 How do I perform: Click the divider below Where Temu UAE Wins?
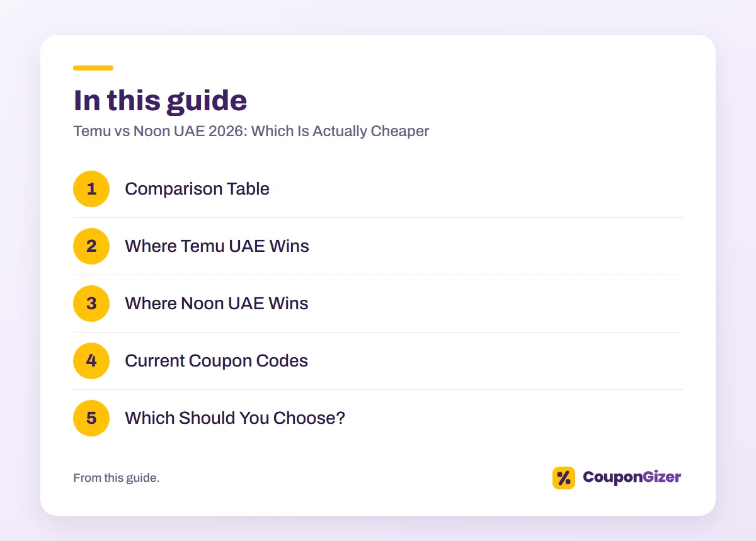[378, 275]
